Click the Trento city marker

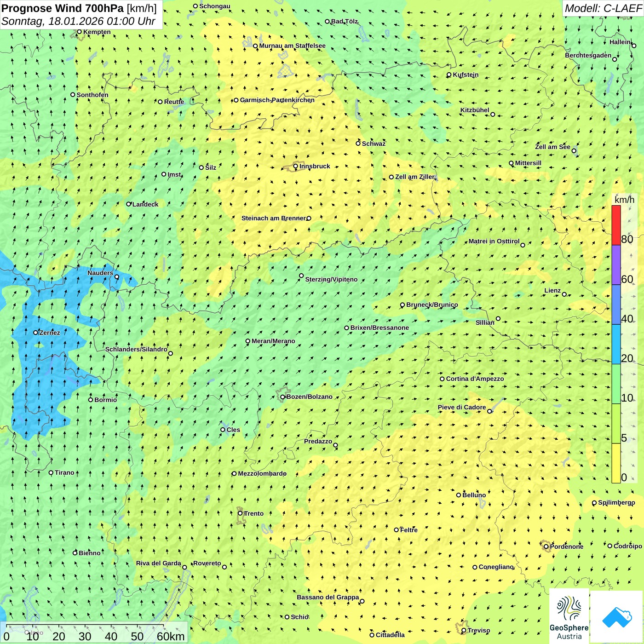[240, 513]
